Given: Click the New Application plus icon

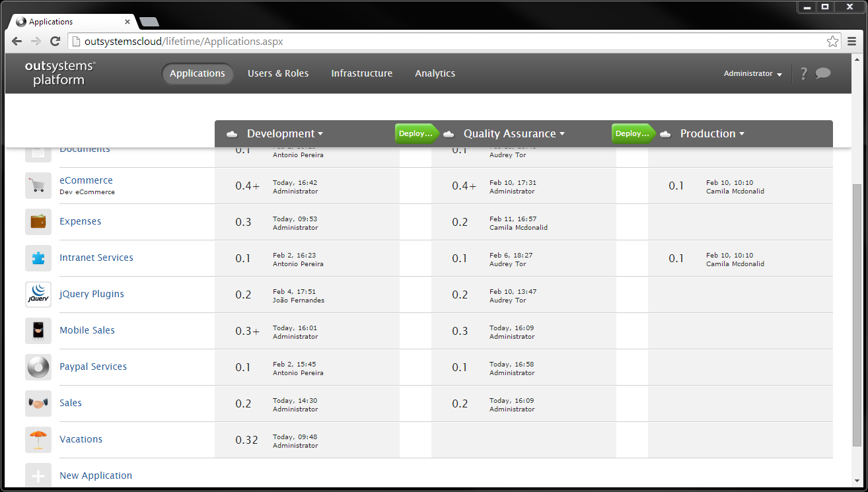Looking at the screenshot, I should pyautogui.click(x=38, y=475).
